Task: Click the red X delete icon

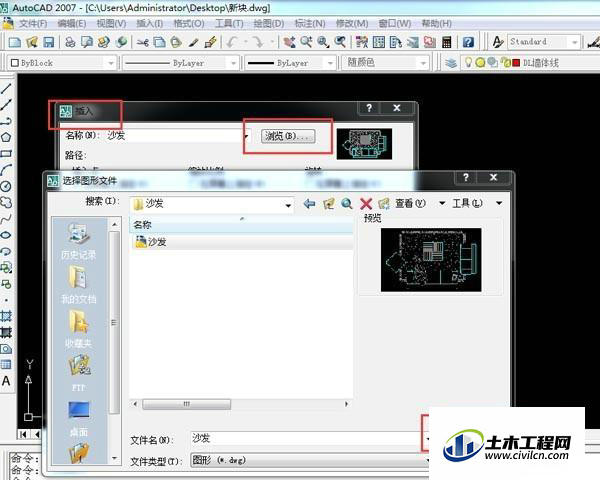Action: 366,204
